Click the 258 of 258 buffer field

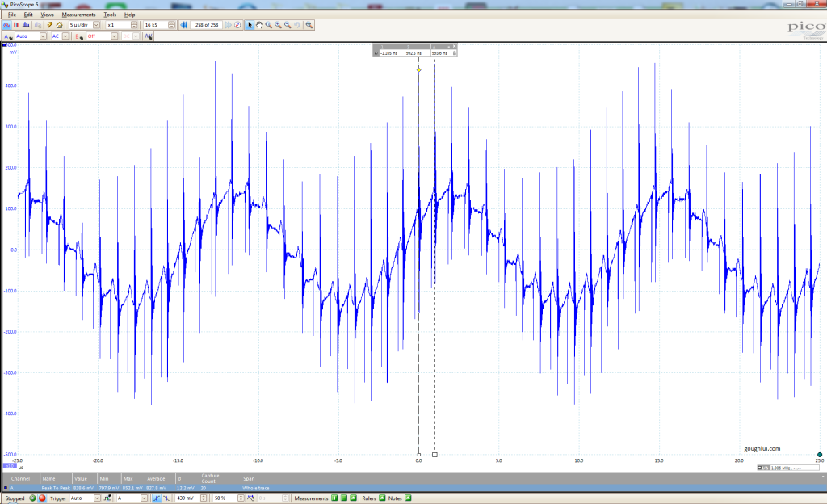[x=206, y=25]
